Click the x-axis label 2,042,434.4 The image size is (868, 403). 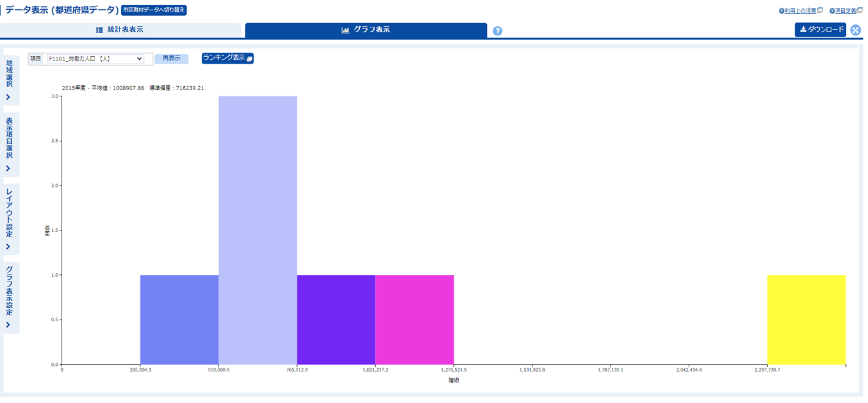pyautogui.click(x=689, y=370)
